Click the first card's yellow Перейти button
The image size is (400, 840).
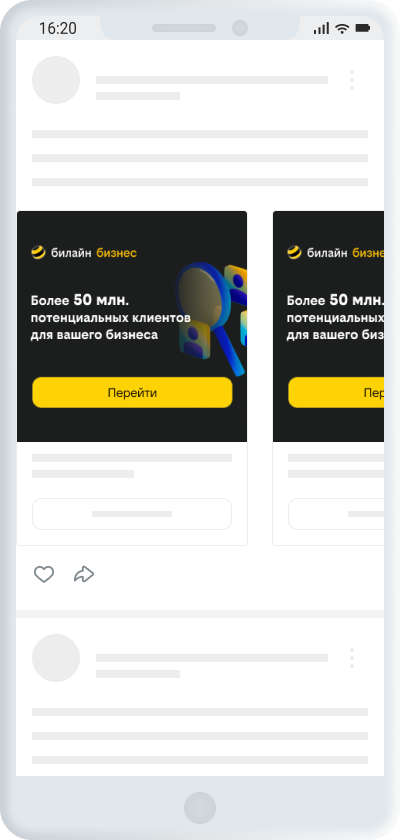click(132, 393)
